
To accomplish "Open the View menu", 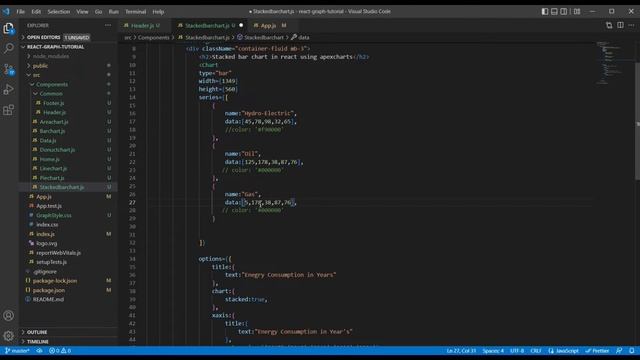I will coord(82,11).
